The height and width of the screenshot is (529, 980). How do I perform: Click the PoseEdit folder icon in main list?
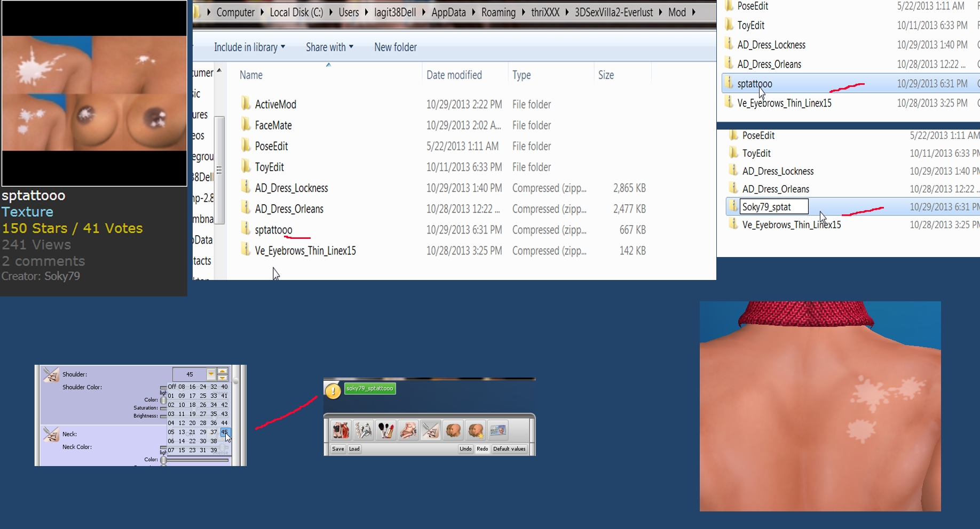[x=246, y=145]
